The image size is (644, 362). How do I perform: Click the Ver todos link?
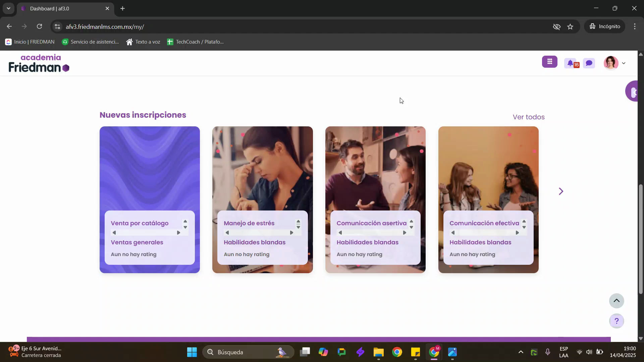click(528, 117)
